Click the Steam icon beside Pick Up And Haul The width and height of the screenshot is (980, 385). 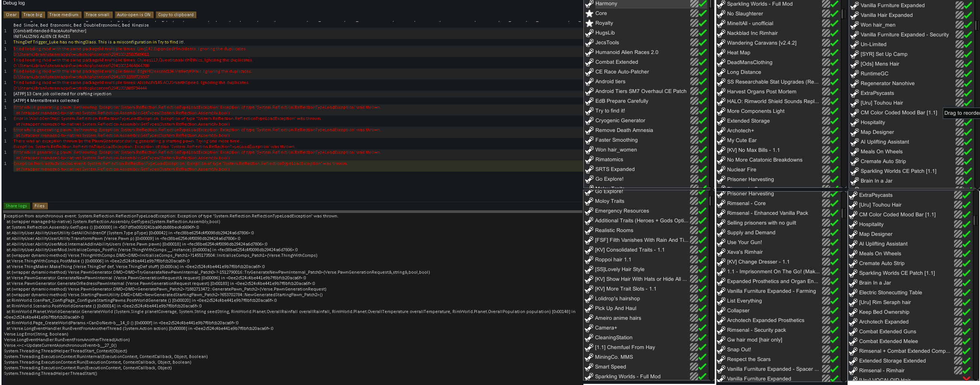tap(589, 309)
